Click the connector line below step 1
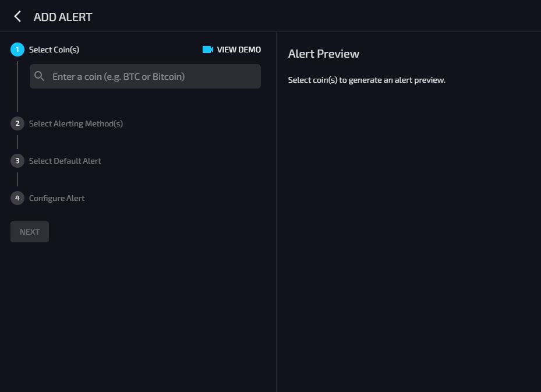541x392 pixels. [17, 86]
